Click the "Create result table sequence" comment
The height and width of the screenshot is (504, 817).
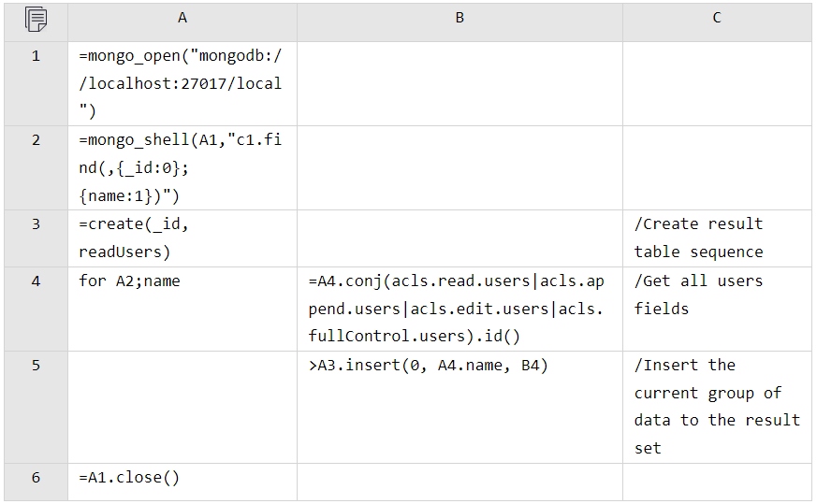tap(717, 238)
